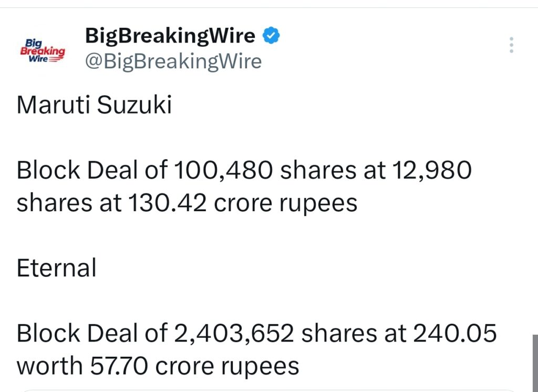Open profile options from the three-dot control

pyautogui.click(x=511, y=45)
